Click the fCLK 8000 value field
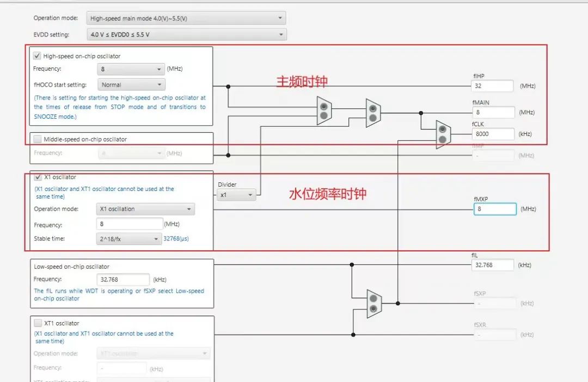This screenshot has width=588, height=382. coord(493,134)
